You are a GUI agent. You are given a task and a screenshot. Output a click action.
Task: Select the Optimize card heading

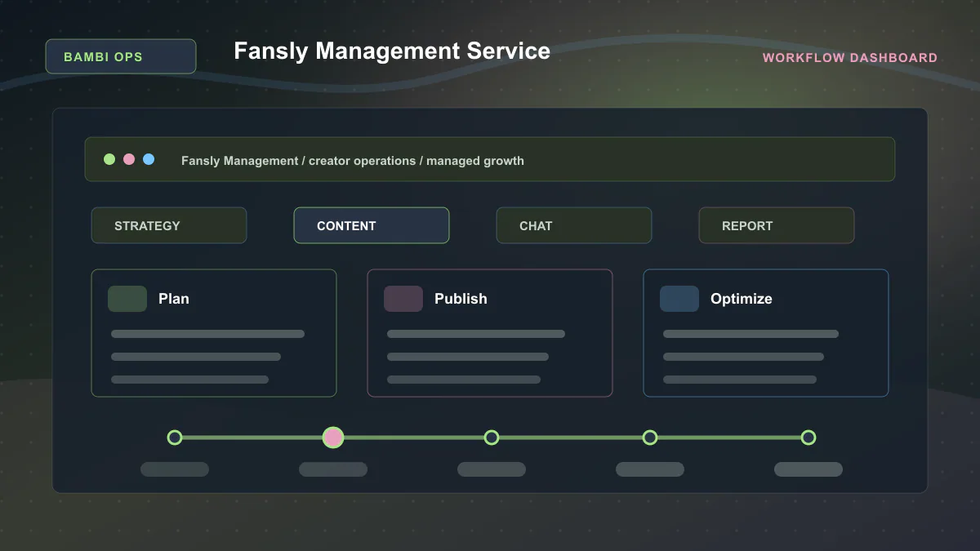[x=742, y=299]
